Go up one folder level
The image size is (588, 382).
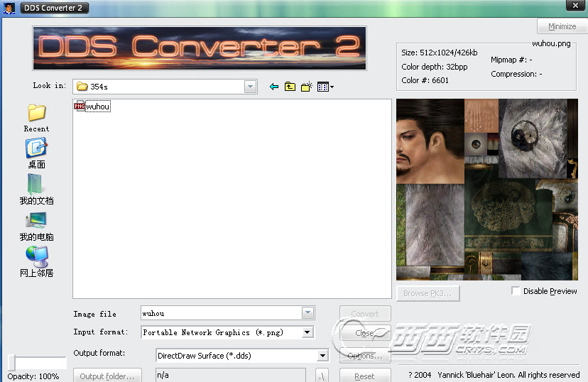tap(290, 87)
